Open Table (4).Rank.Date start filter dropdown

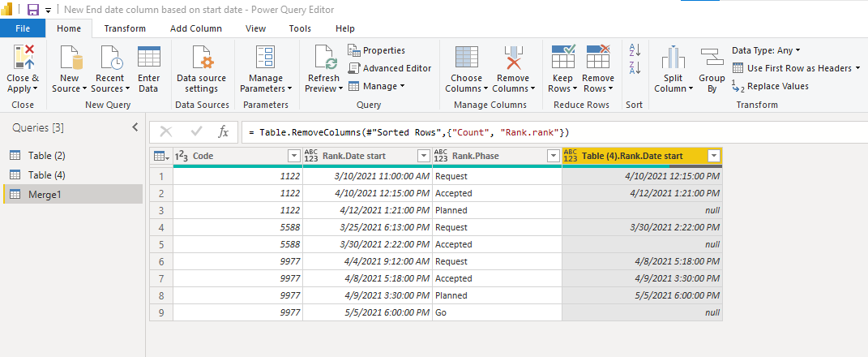pos(713,157)
